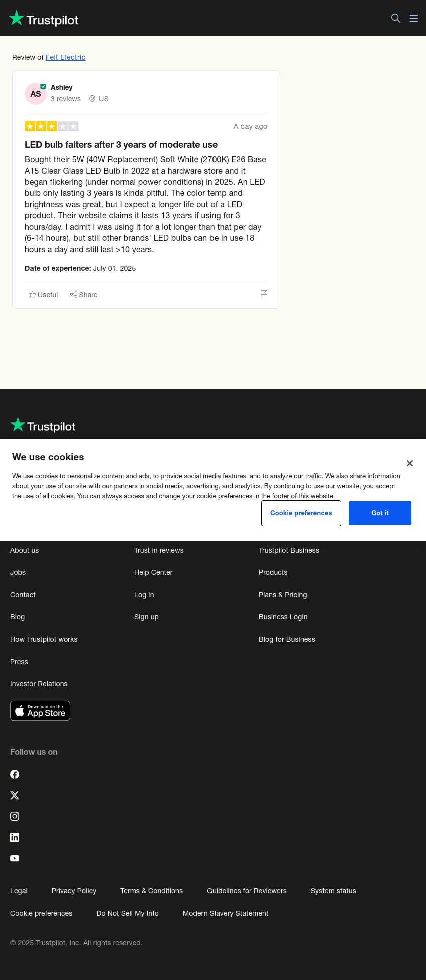Open Trust in reviews link
This screenshot has height=980, width=426.
[159, 550]
